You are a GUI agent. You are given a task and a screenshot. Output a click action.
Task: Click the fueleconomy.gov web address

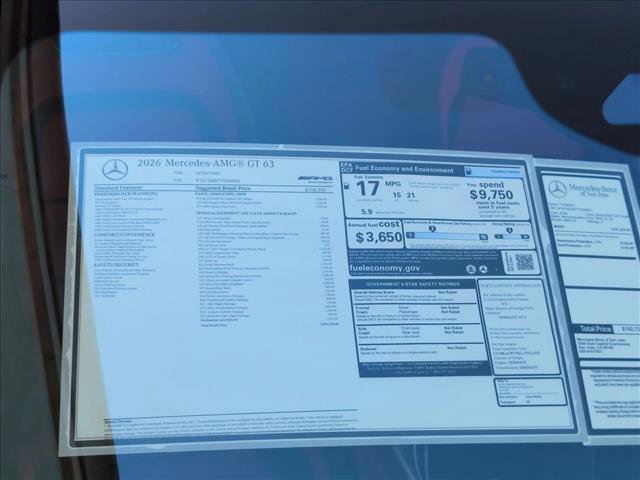pos(384,268)
